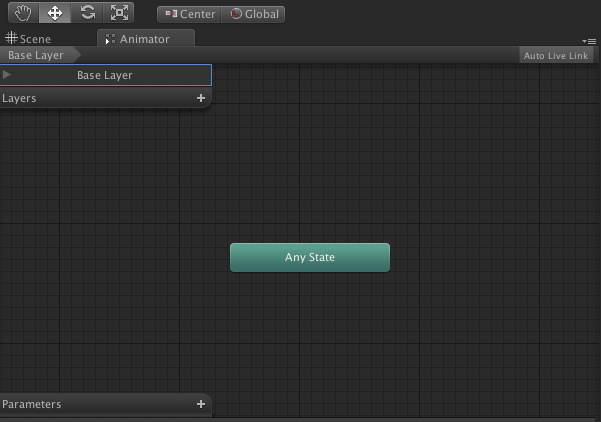Select Base Layer in layers list
The image size is (601, 422).
[x=105, y=75]
